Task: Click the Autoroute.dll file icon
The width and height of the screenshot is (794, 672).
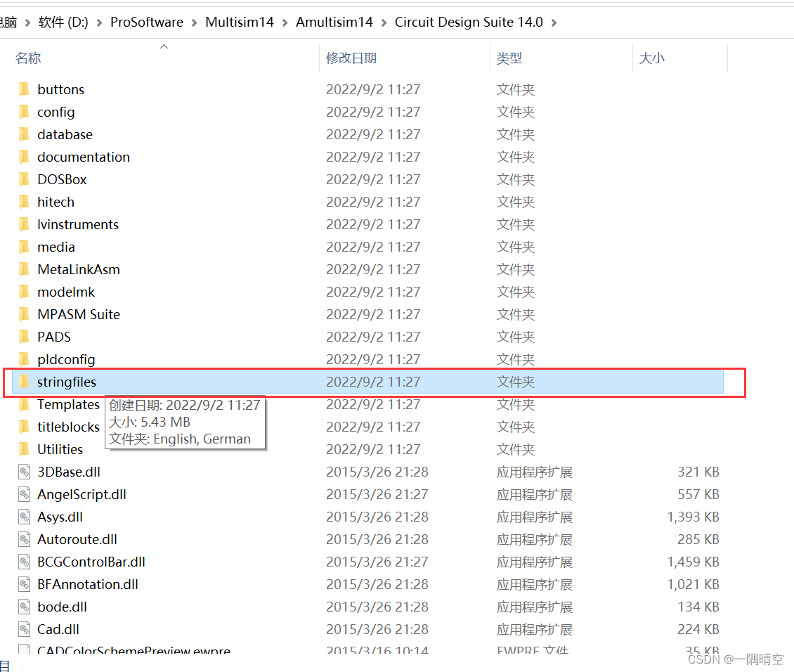Action: 24,539
